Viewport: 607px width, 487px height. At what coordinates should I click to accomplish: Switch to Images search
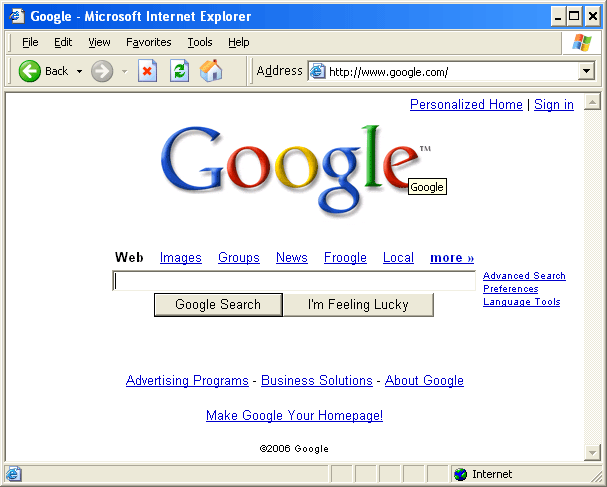(181, 258)
